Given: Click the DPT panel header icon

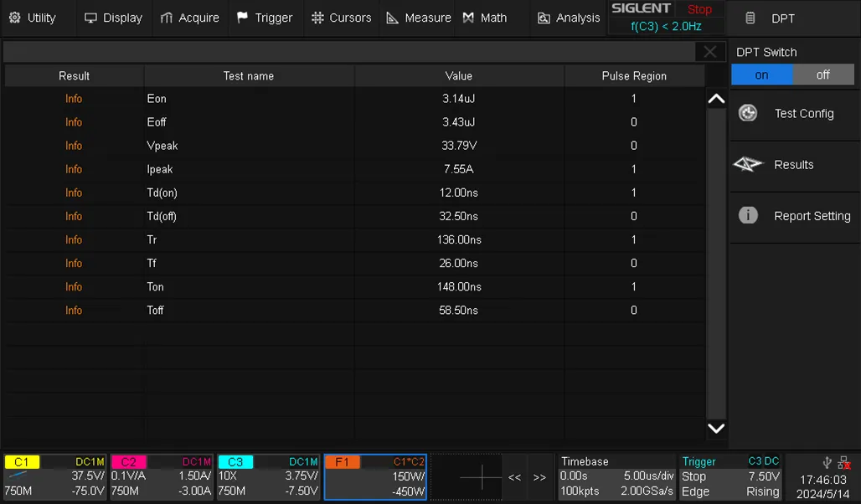Looking at the screenshot, I should point(750,18).
